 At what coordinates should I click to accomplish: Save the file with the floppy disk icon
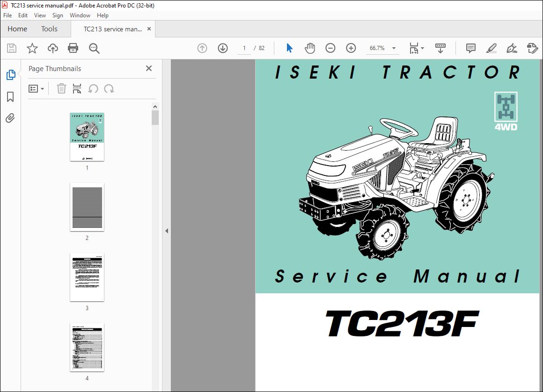(x=12, y=48)
